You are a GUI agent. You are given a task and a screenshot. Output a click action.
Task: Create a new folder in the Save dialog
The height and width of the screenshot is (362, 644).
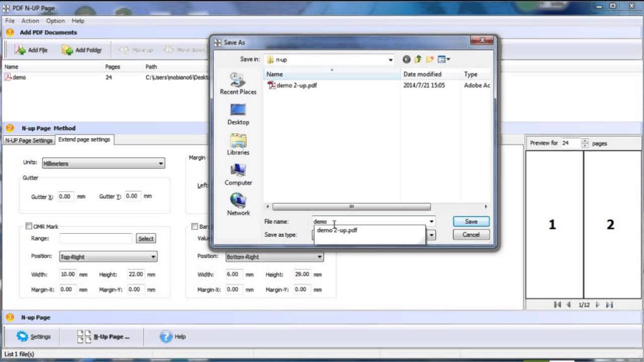[430, 59]
